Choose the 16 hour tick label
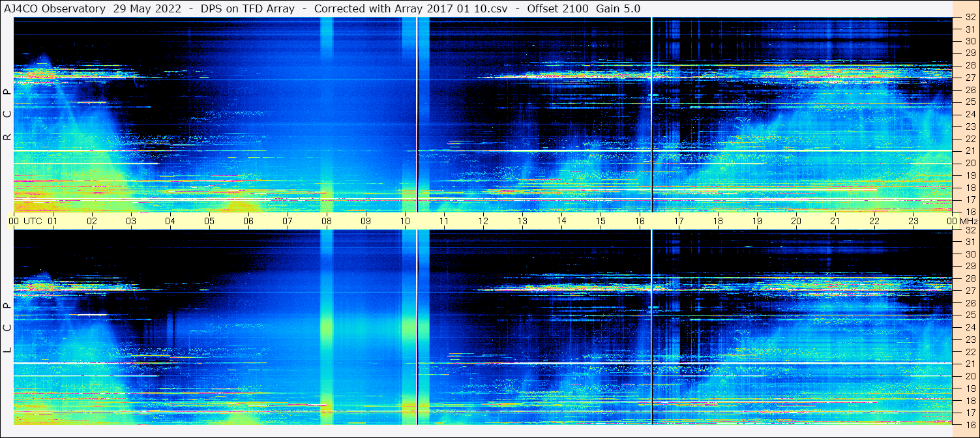The image size is (980, 438). [x=640, y=221]
